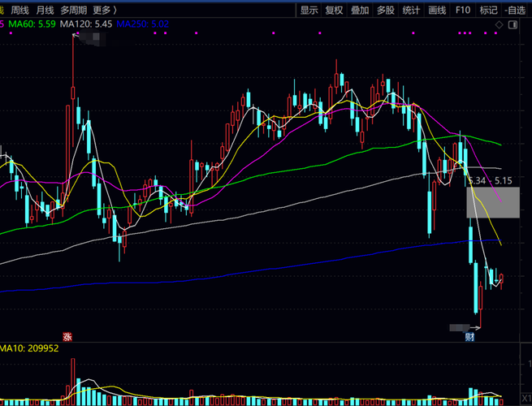Select the MA60: 5.59 indicator label
This screenshot has width=532, height=406.
pyautogui.click(x=32, y=24)
